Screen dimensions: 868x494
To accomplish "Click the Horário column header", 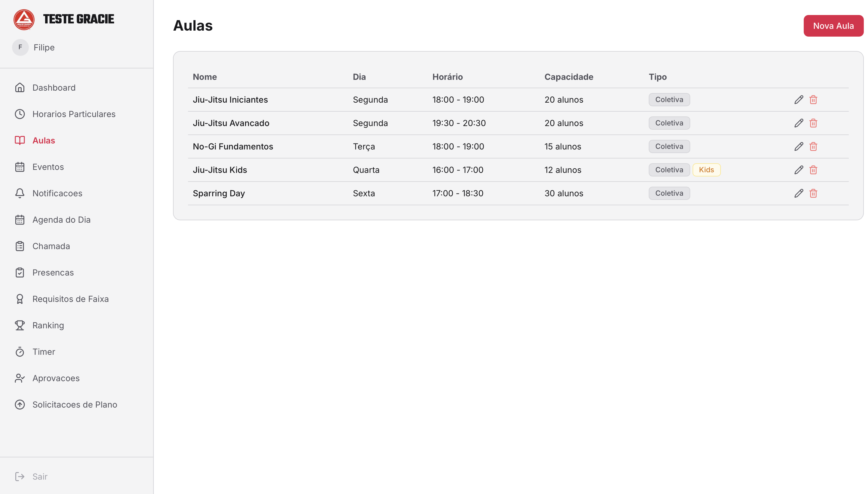I will 448,77.
